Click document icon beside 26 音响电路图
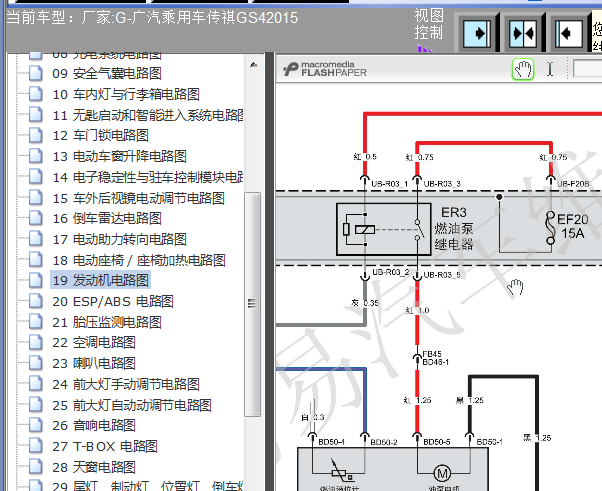This screenshot has width=602, height=491. (36, 425)
